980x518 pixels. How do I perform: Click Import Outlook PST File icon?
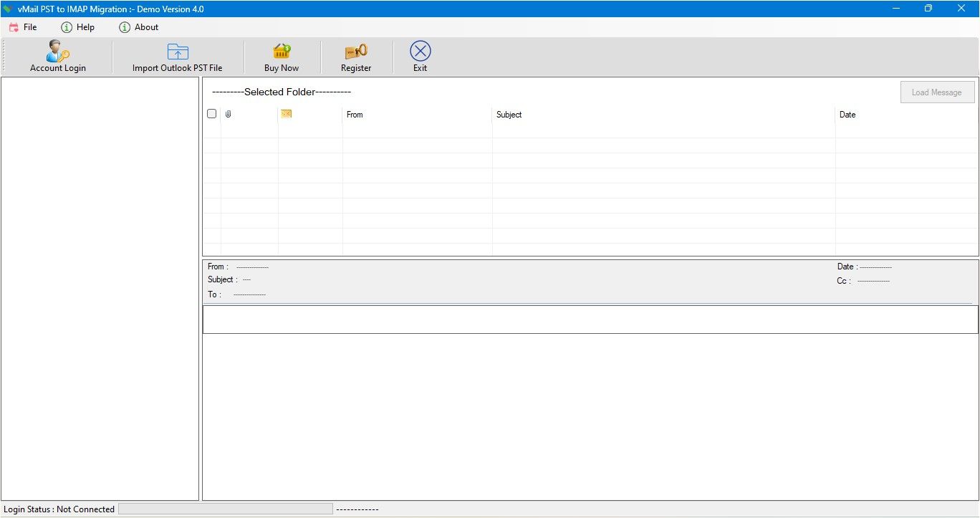click(177, 52)
